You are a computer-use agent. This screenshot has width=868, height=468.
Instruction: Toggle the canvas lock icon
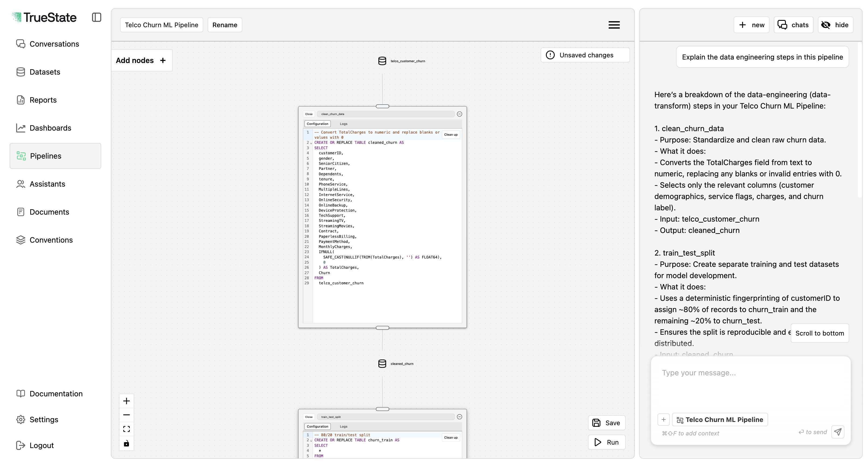[126, 443]
